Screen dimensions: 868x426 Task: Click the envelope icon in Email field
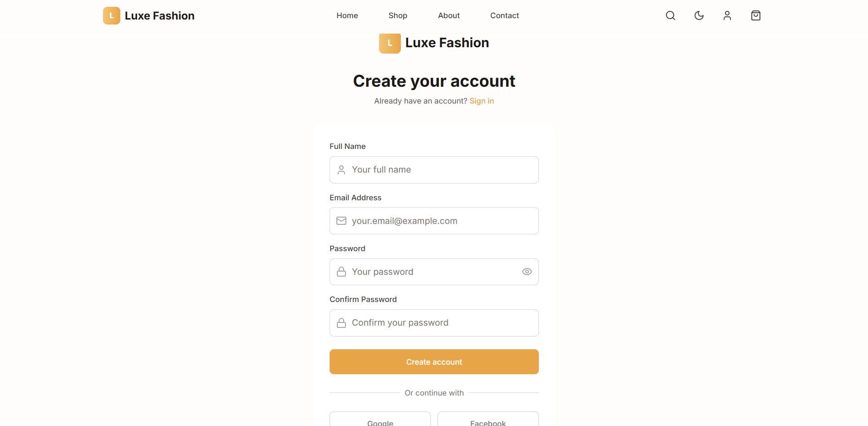(x=341, y=221)
